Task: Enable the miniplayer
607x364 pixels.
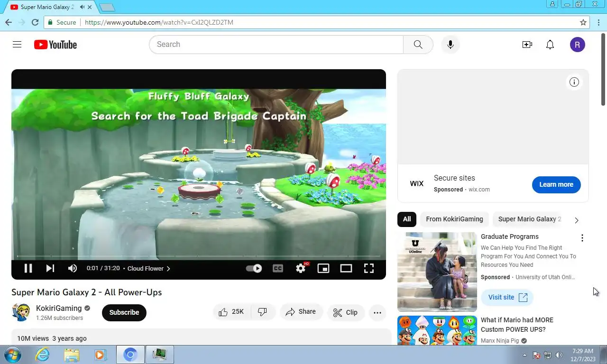Action: coord(323,268)
